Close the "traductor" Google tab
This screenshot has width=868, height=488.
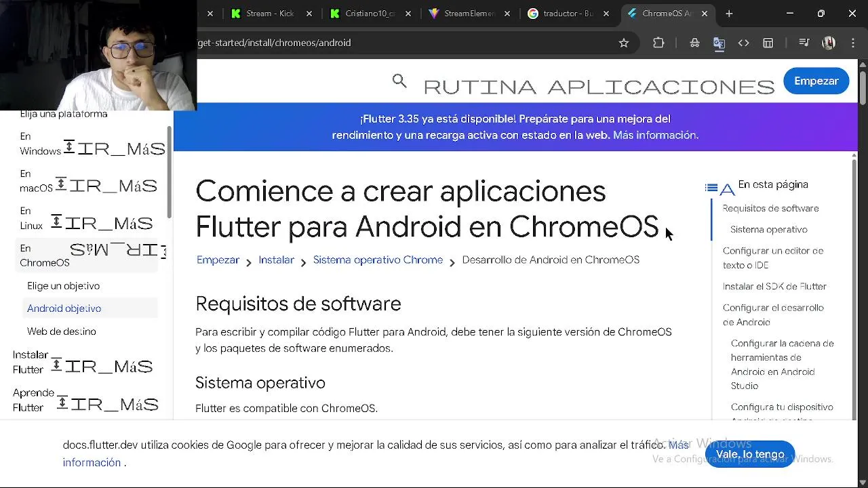pyautogui.click(x=606, y=14)
